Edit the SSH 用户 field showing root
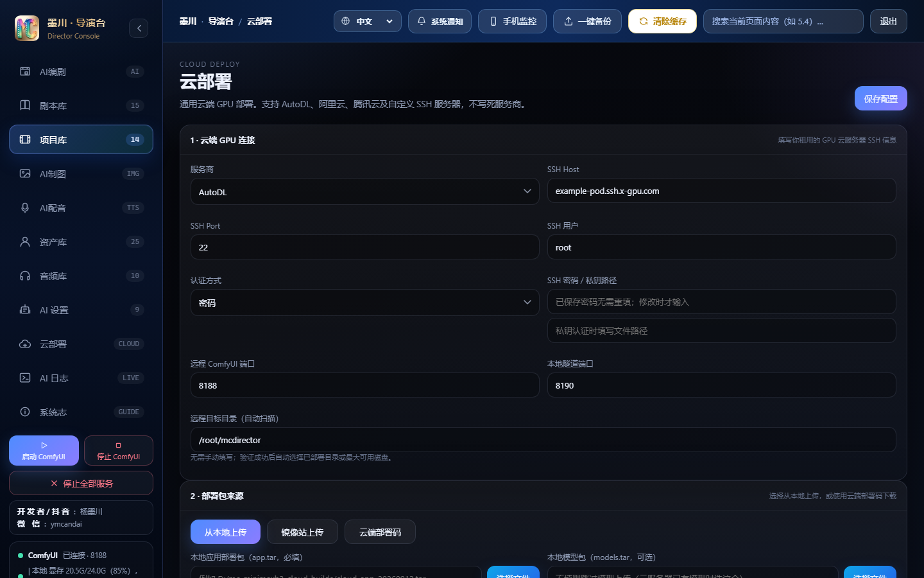Image resolution: width=924 pixels, height=578 pixels. pos(721,247)
